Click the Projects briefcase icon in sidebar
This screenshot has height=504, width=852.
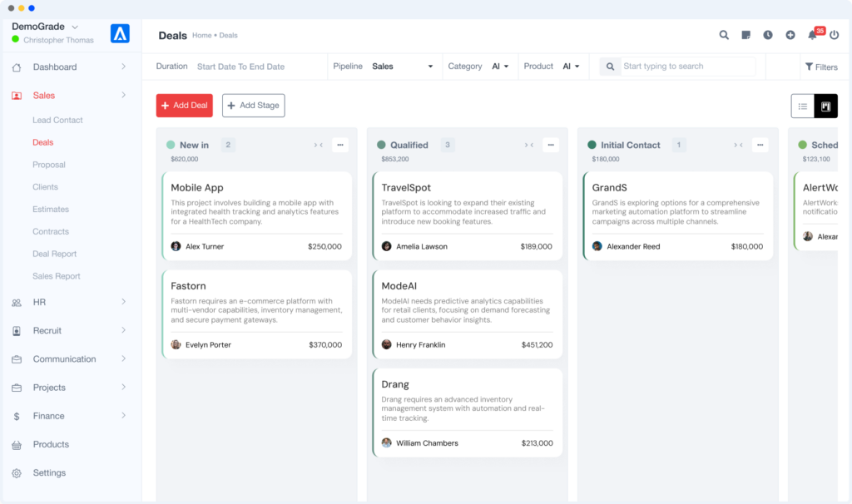[x=17, y=388]
